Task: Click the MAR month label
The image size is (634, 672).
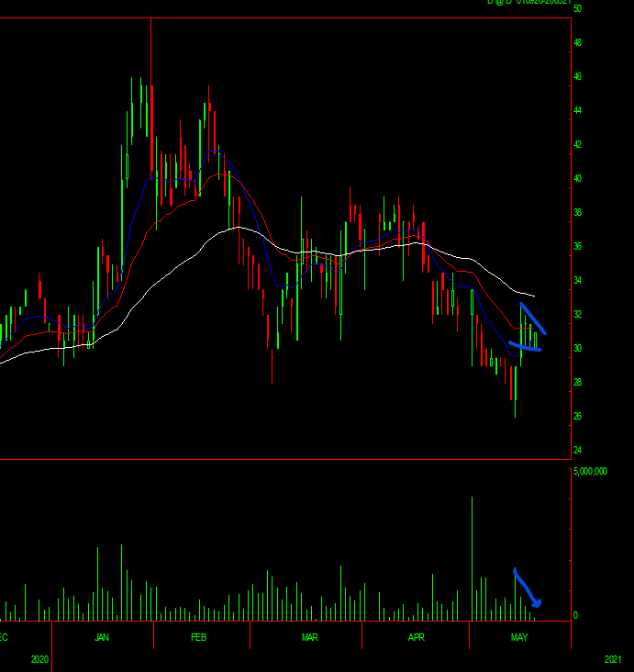Action: point(310,637)
